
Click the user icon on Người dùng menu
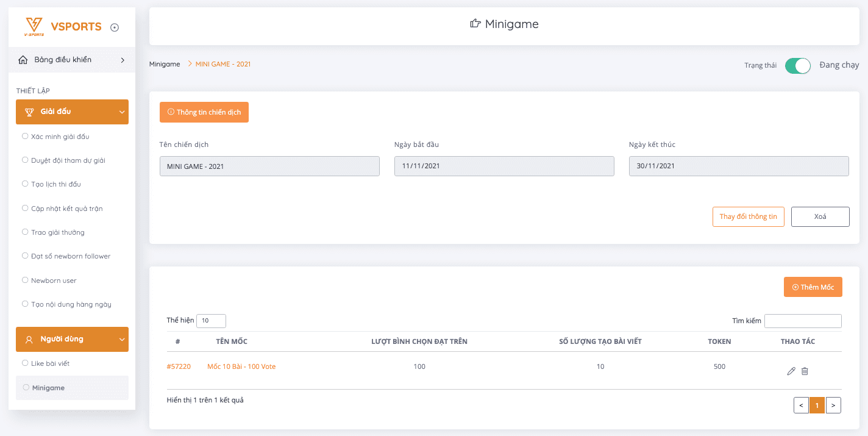(x=29, y=339)
